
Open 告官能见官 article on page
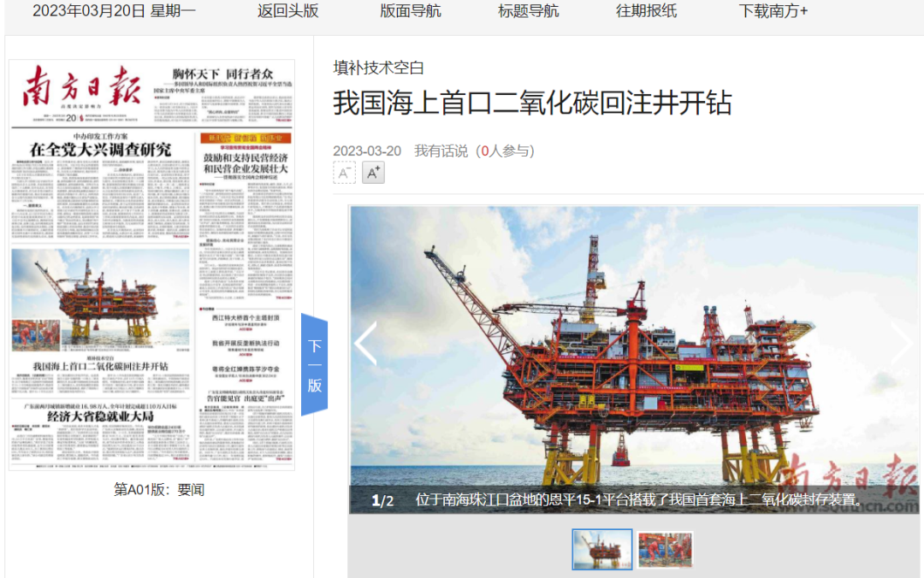pos(245,398)
